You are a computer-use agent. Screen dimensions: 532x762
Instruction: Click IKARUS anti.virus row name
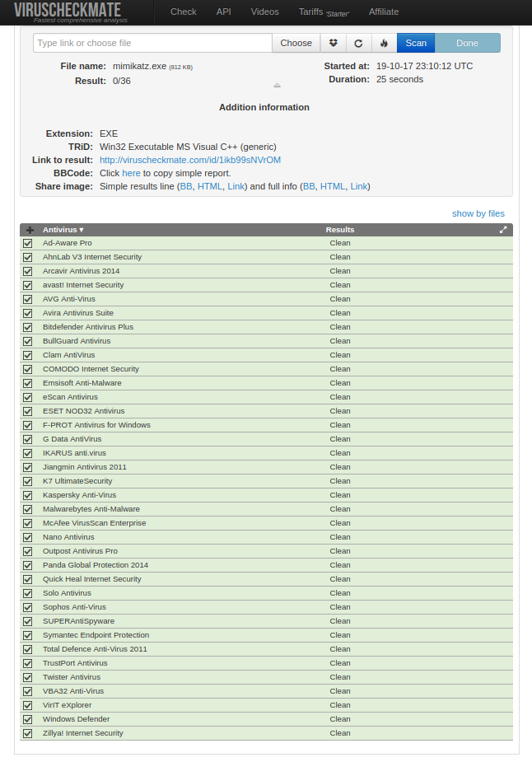coord(74,453)
